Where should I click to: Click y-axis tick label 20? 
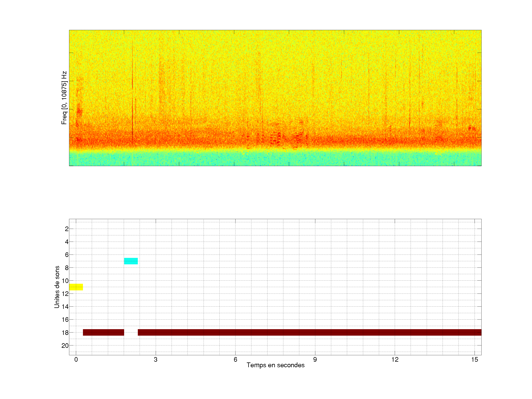(x=65, y=346)
